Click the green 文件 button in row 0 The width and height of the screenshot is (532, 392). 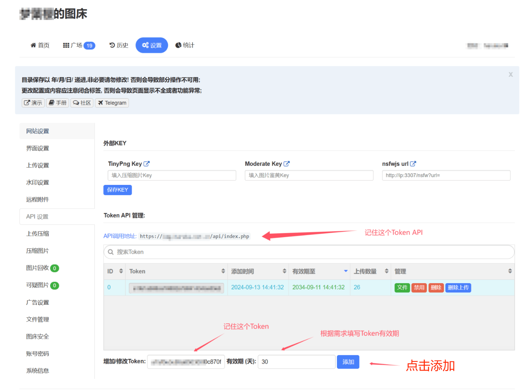[x=402, y=288]
